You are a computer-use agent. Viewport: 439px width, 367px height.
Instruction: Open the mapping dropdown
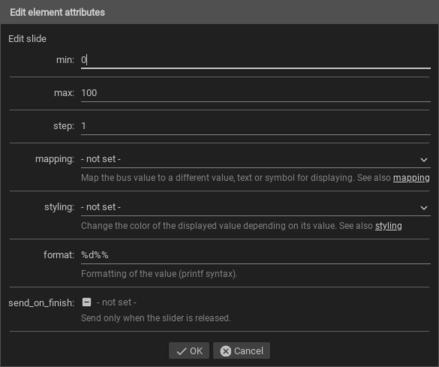pos(256,159)
